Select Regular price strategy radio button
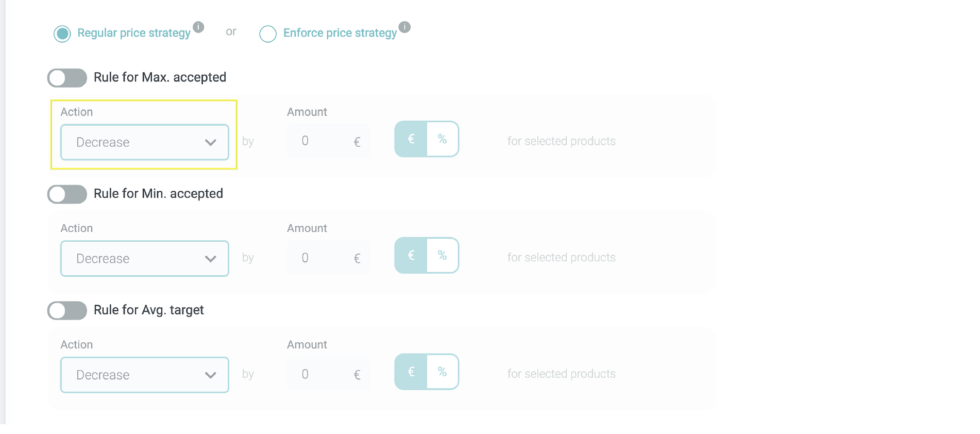This screenshot has height=434, width=980. coord(62,34)
